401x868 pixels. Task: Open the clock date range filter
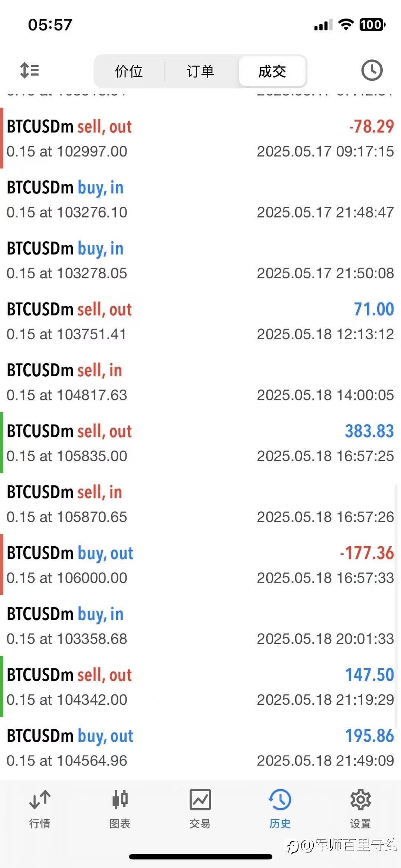coord(372,70)
